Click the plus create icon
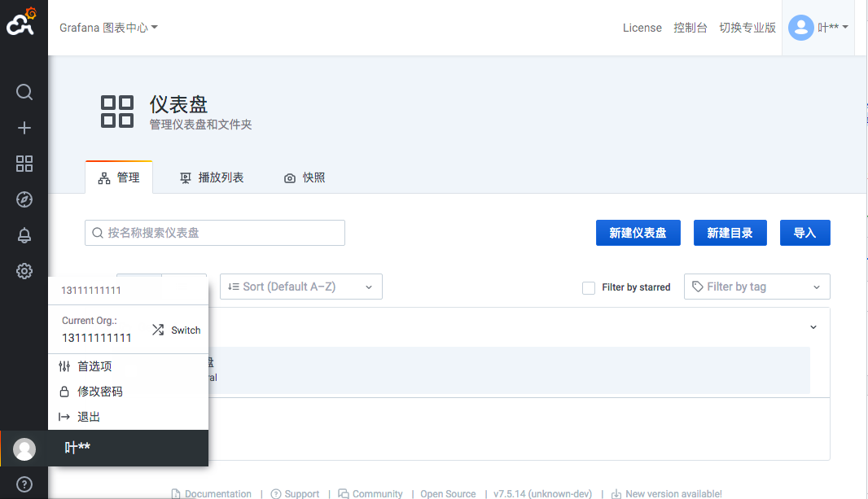This screenshot has height=499, width=868. click(24, 128)
